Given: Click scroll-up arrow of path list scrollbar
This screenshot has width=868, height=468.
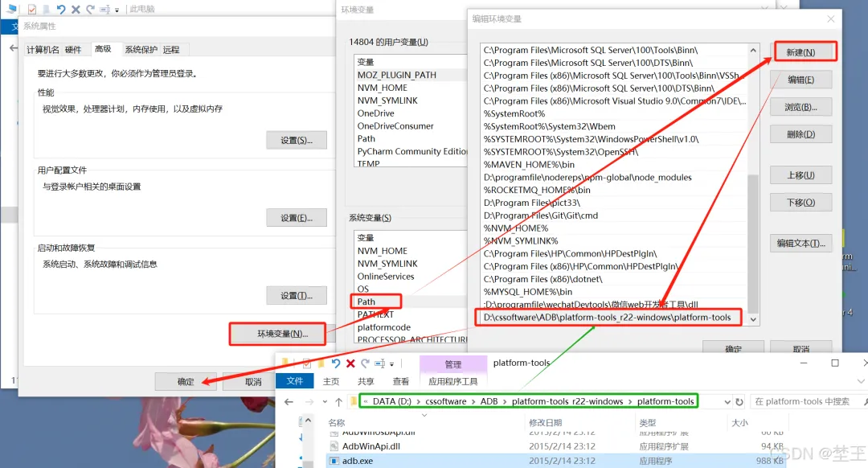Looking at the screenshot, I should (753, 50).
